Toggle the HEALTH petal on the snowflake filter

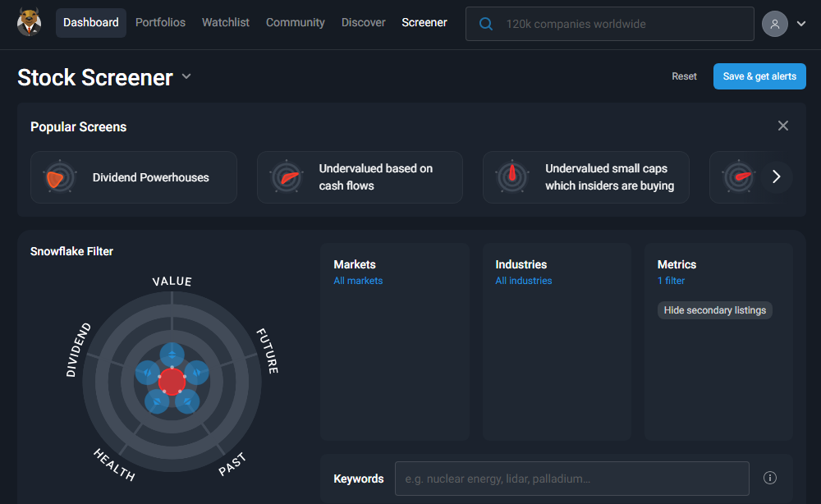pos(156,401)
